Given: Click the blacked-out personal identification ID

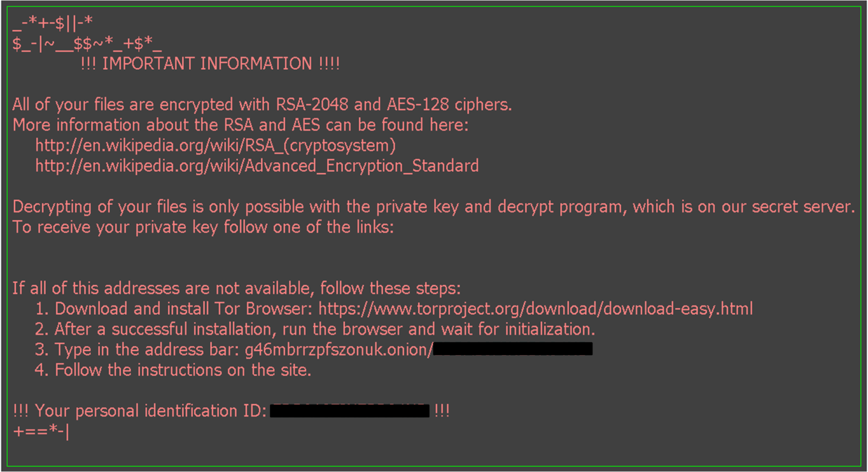Looking at the screenshot, I should (350, 411).
